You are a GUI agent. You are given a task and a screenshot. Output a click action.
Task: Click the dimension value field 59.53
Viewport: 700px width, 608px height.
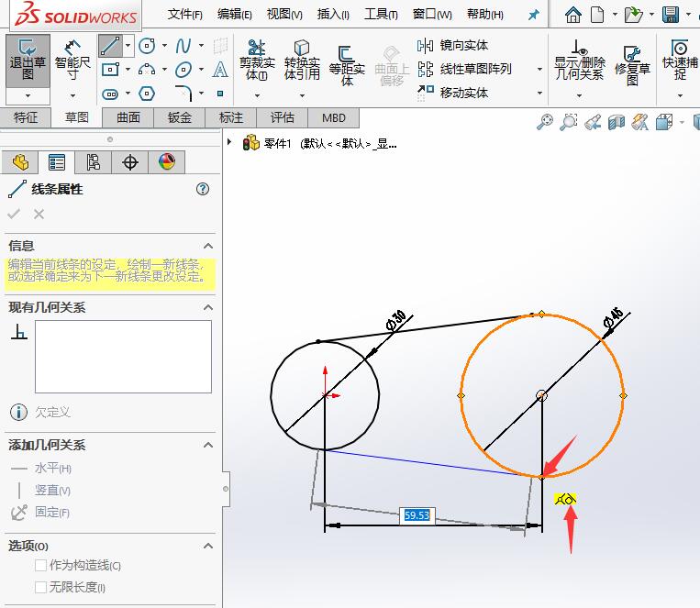click(417, 515)
